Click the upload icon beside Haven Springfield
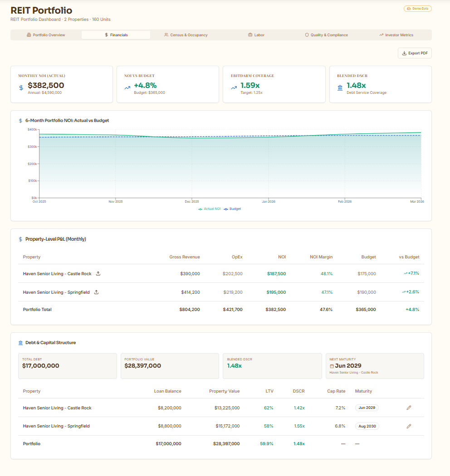This screenshot has height=476, width=450. pyautogui.click(x=96, y=292)
